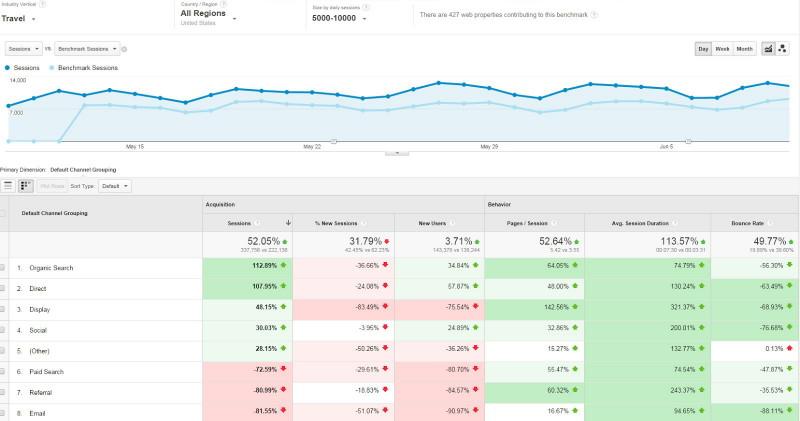This screenshot has height=421, width=800.
Task: Click the Sessions legend marker on chart
Action: pyautogui.click(x=8, y=68)
